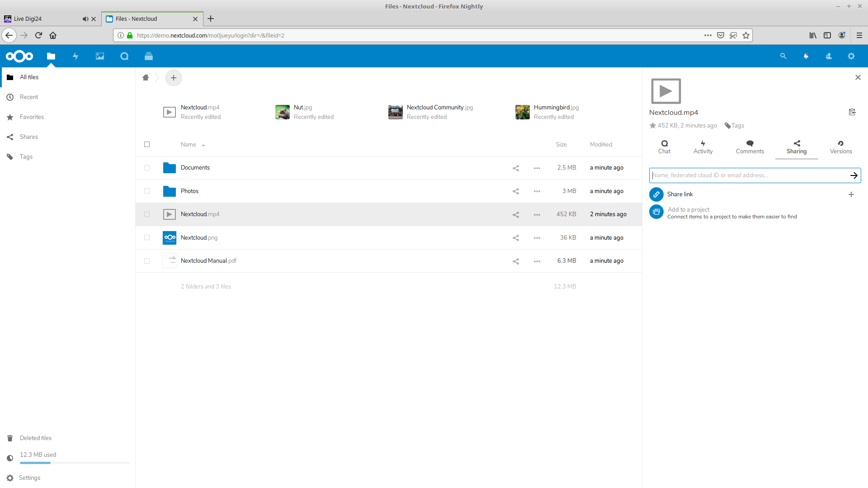Image resolution: width=868 pixels, height=488 pixels.
Task: Check the select-all files checkbox
Action: click(x=147, y=144)
